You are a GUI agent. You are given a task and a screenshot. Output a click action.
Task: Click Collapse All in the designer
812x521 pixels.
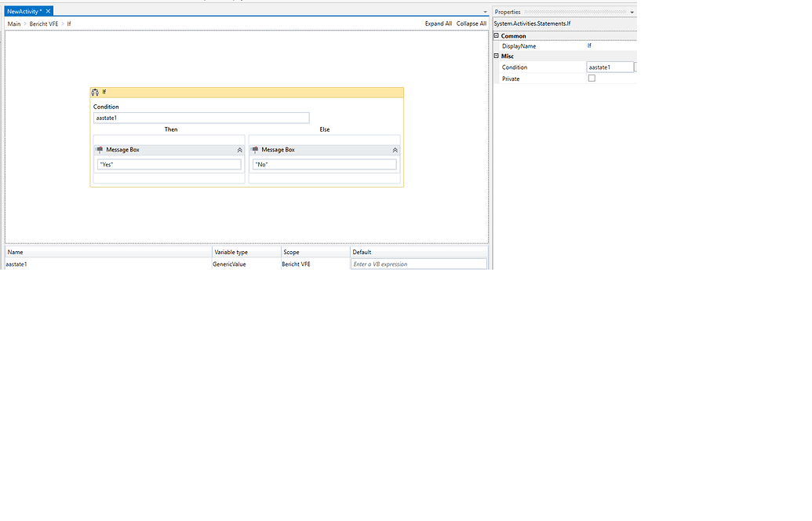point(471,24)
